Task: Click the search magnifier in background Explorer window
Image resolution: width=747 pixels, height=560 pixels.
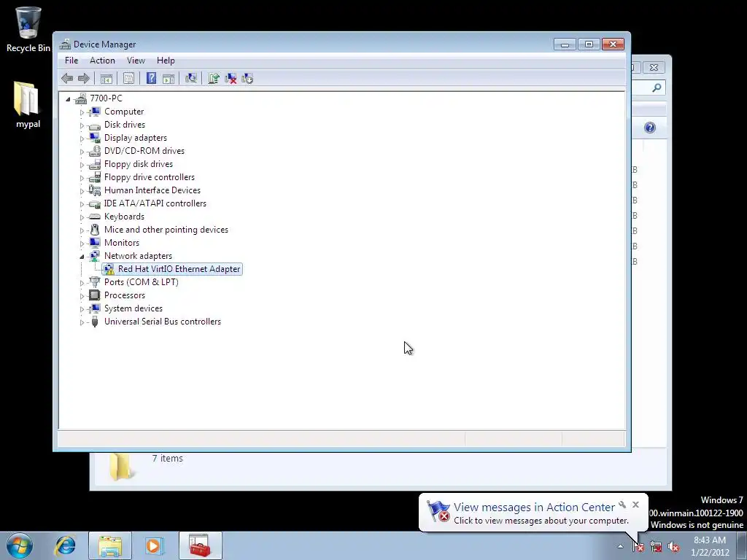Action: point(657,87)
